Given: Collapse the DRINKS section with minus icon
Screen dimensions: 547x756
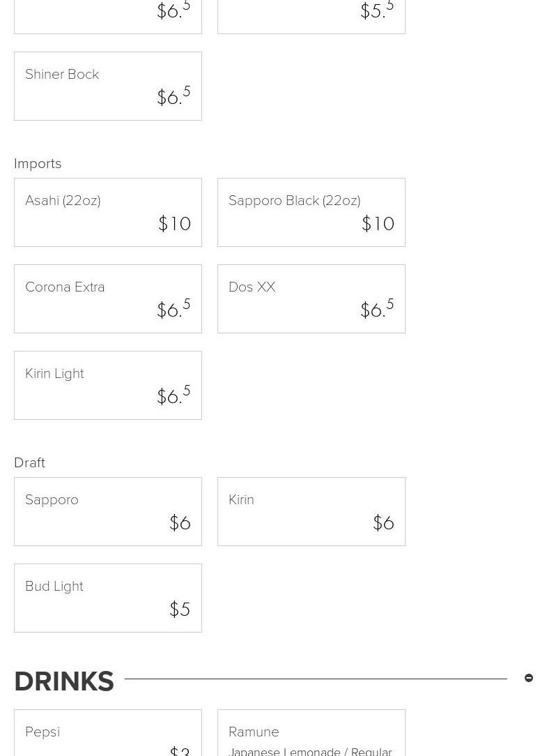Looking at the screenshot, I should tap(529, 678).
